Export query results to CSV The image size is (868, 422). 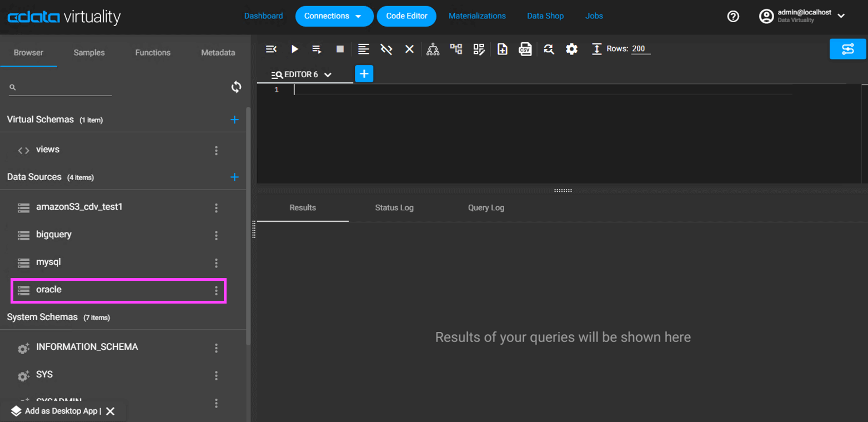pyautogui.click(x=525, y=49)
